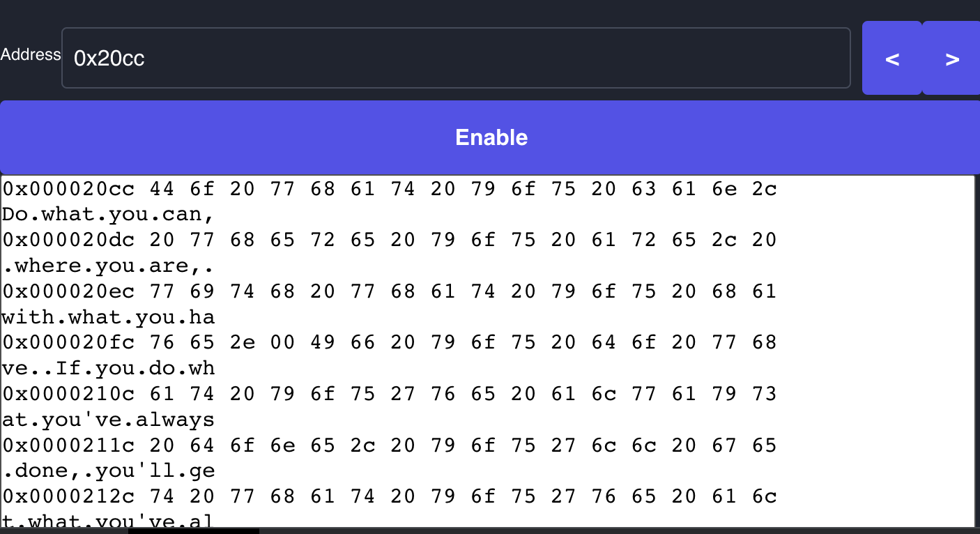Viewport: 980px width, 534px height.
Task: Click the horizontal scrollbar thumb at bottom
Action: (194, 531)
